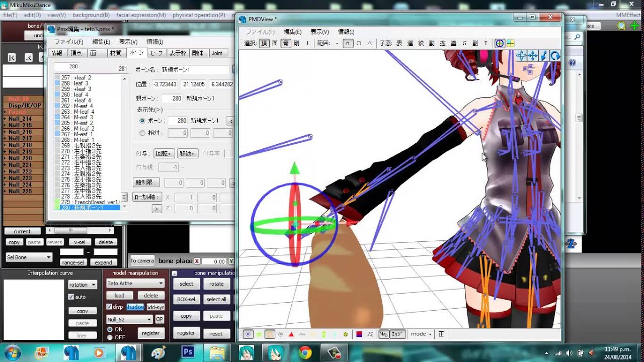Toggle the auto interpolation checkbox
644x362 pixels.
click(x=71, y=297)
